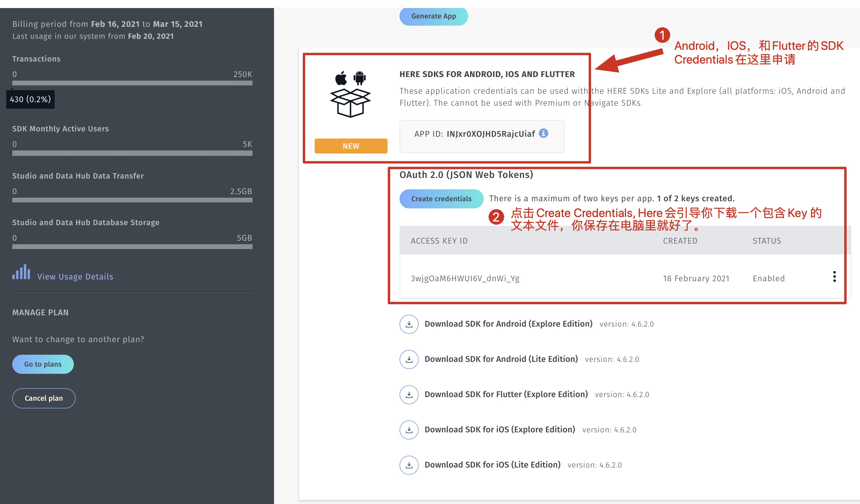Click the orange NEW badge

click(351, 146)
